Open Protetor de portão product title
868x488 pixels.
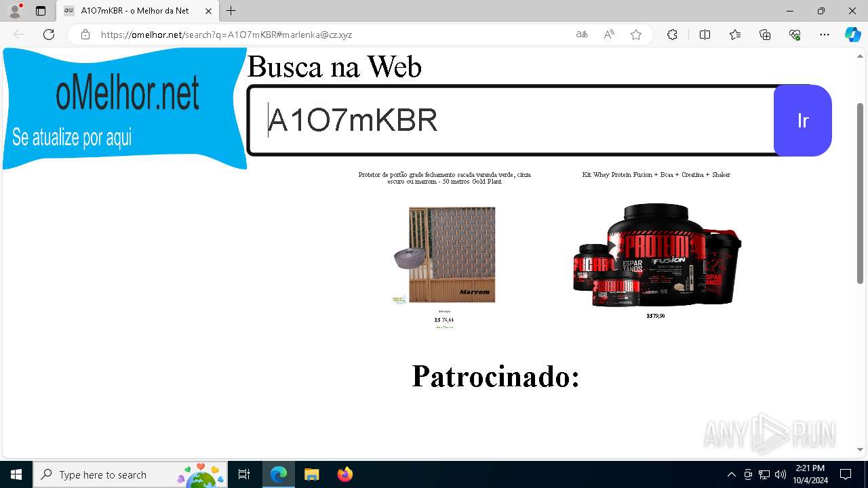445,178
